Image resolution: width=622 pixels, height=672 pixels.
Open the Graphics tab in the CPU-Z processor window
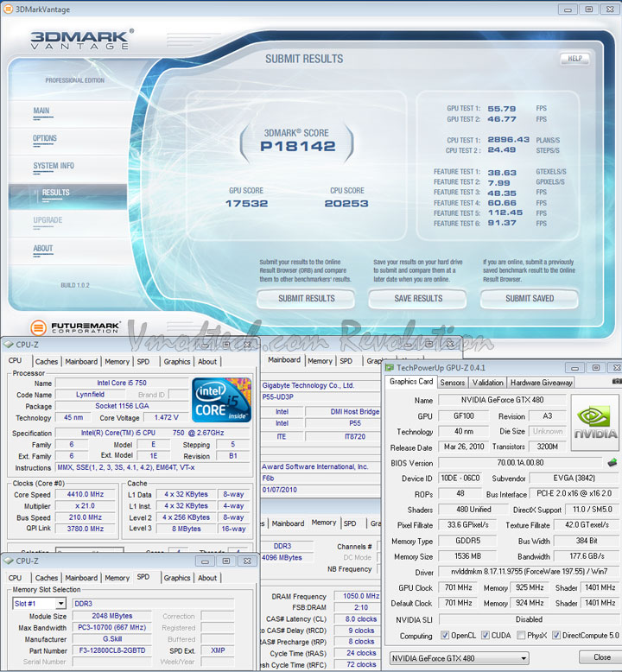[176, 361]
